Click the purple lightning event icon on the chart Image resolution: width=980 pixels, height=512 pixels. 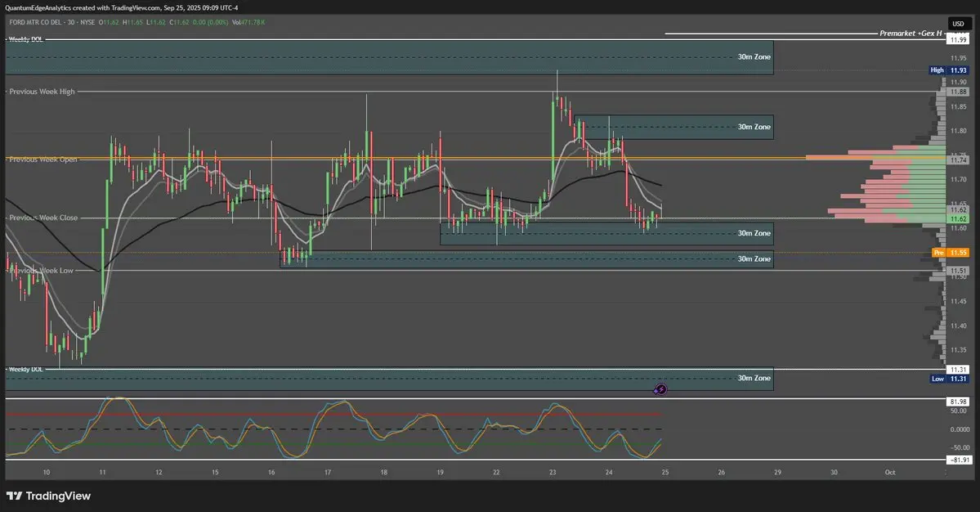(x=660, y=389)
